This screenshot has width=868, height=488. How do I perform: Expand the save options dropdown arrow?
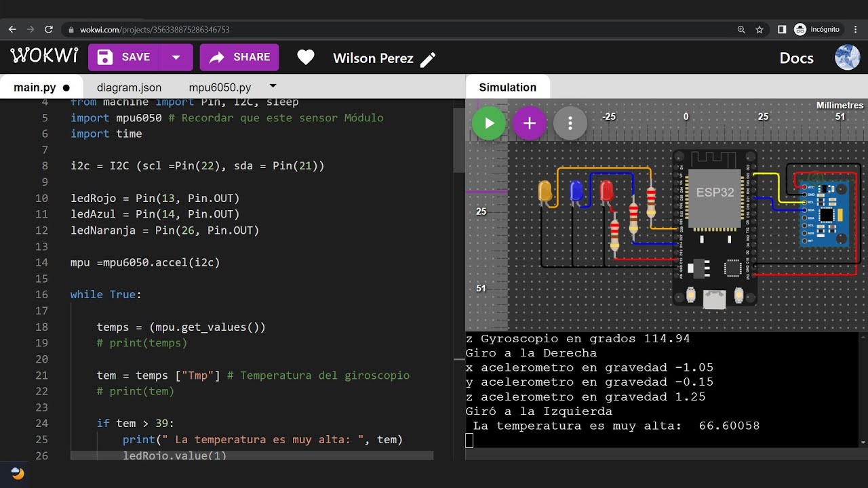point(176,58)
